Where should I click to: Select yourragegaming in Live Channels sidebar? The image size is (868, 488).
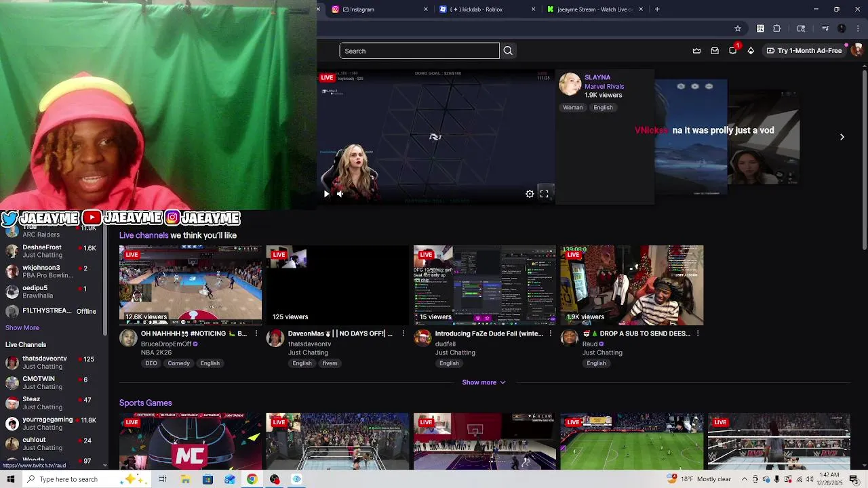click(51, 423)
